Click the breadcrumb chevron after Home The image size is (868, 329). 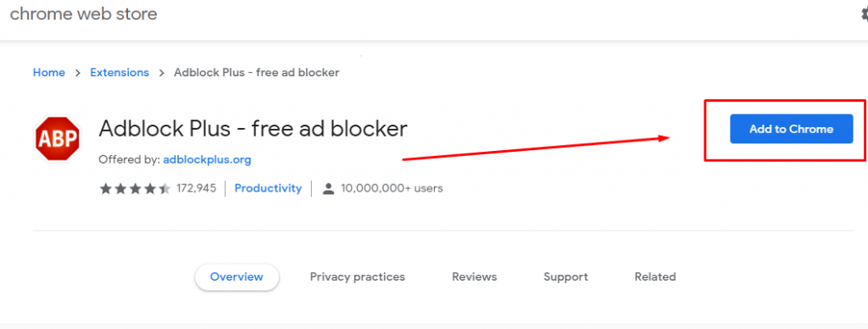tap(77, 73)
